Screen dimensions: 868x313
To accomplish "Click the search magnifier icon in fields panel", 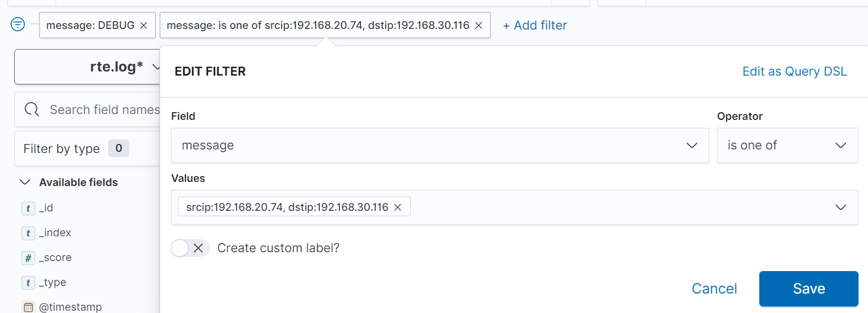I will 32,109.
